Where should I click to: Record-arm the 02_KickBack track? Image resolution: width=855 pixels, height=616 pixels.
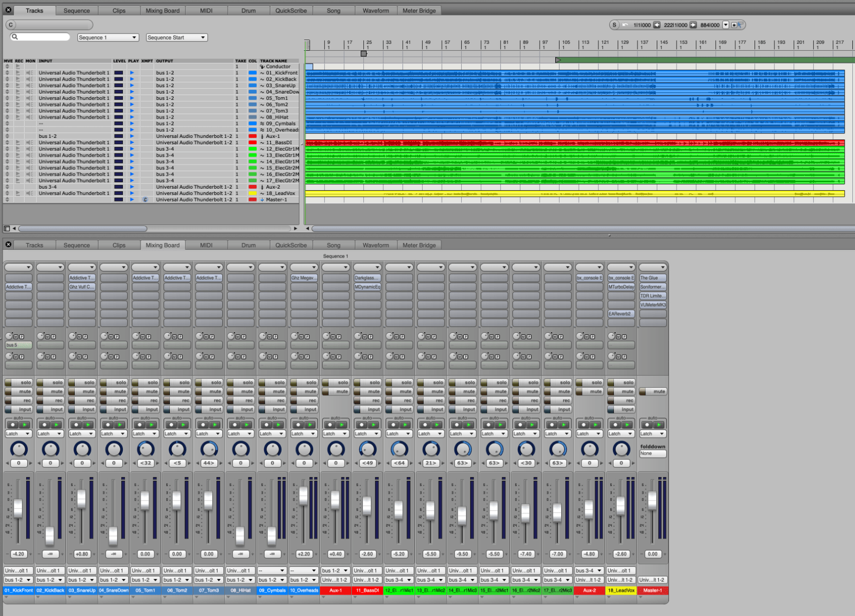19,79
